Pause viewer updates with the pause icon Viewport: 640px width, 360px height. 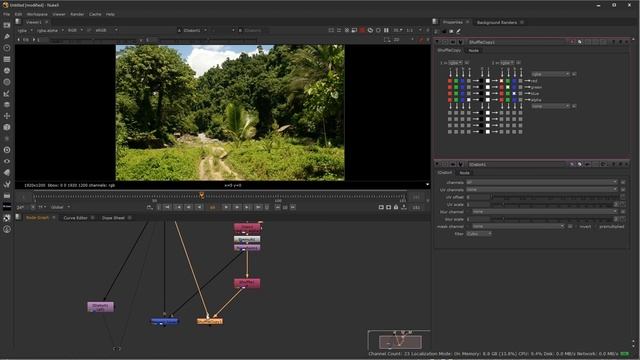[x=386, y=30]
